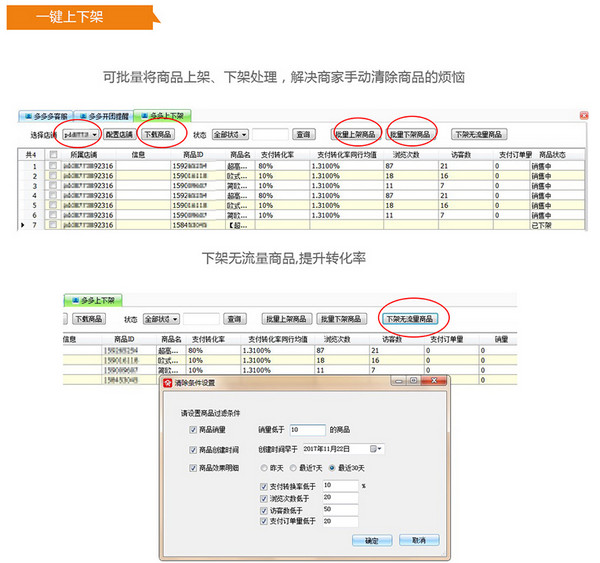Select the 昨天 radio button

pos(264,468)
